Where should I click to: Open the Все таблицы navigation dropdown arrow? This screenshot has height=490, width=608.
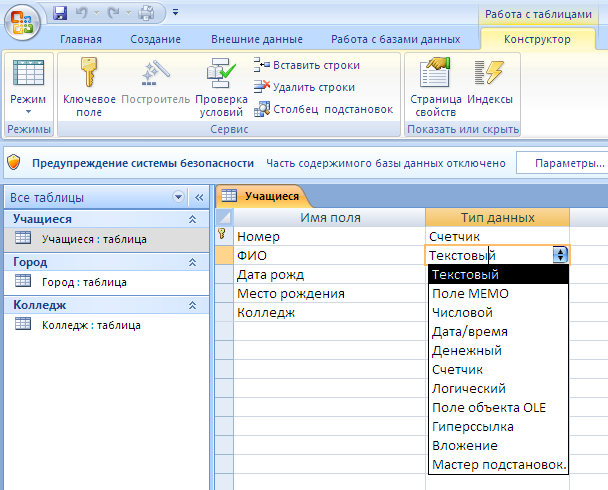179,198
